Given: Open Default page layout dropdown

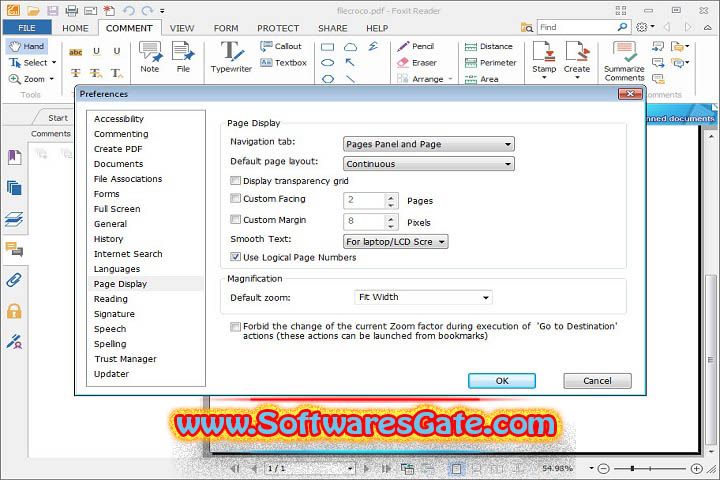Looking at the screenshot, I should coord(429,164).
